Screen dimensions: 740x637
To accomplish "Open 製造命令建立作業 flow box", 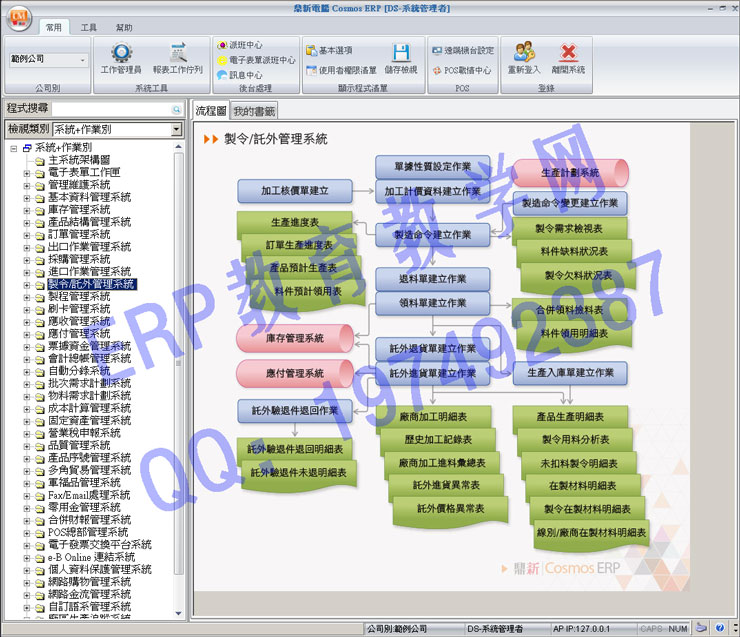I will coord(433,235).
